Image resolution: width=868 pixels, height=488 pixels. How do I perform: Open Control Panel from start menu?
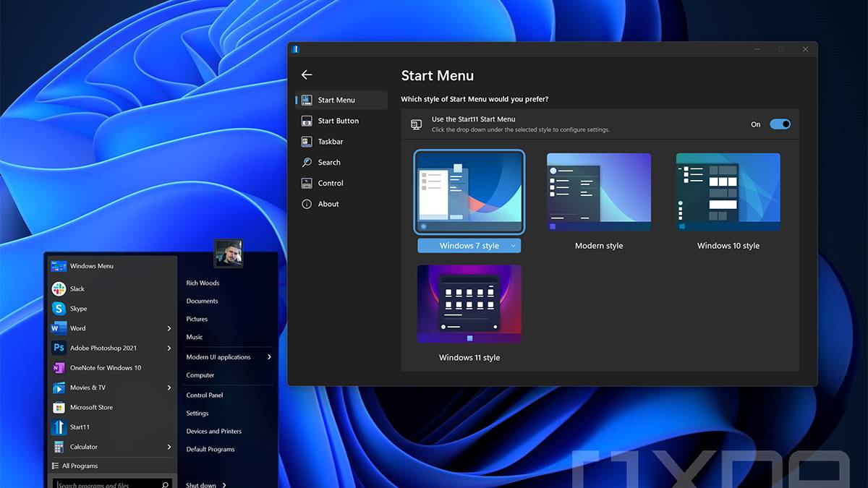(x=205, y=395)
